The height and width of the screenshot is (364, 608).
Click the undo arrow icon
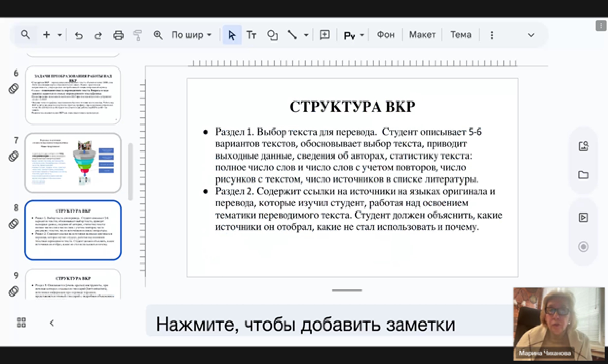[x=79, y=36]
